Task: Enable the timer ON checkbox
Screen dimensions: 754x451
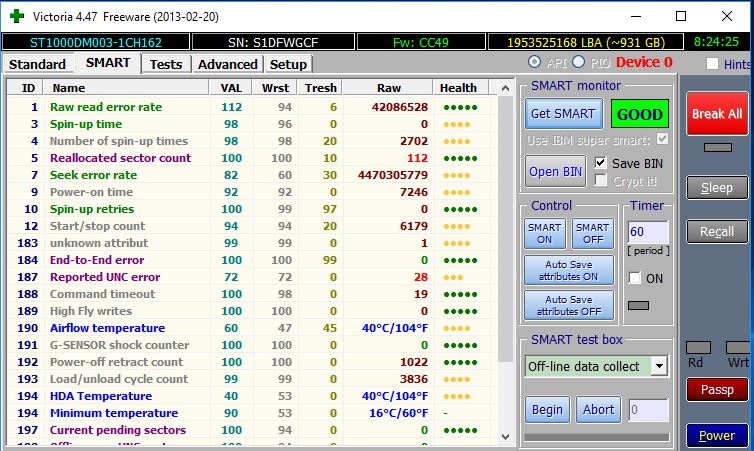Action: pos(634,279)
